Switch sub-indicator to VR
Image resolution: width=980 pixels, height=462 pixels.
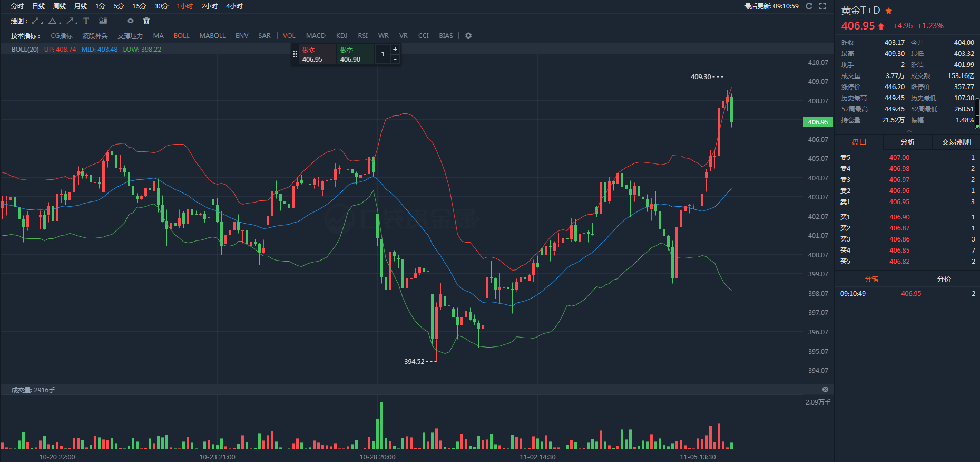pyautogui.click(x=404, y=36)
